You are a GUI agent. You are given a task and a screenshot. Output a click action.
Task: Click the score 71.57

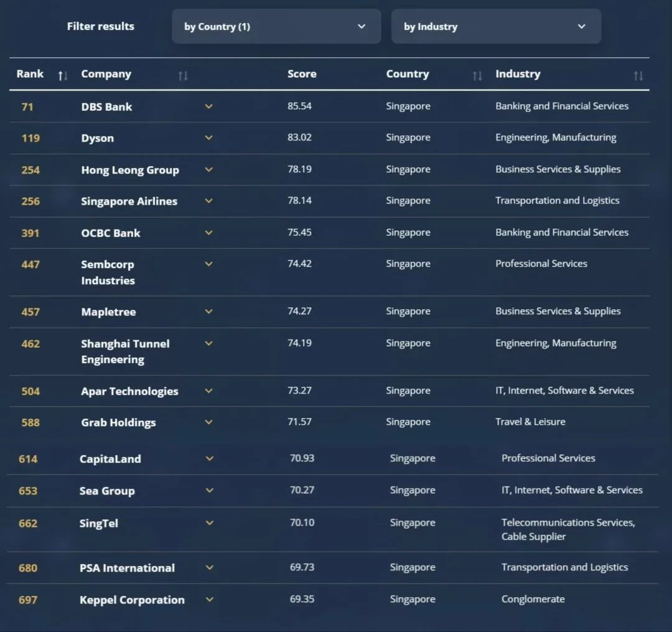pyautogui.click(x=299, y=422)
